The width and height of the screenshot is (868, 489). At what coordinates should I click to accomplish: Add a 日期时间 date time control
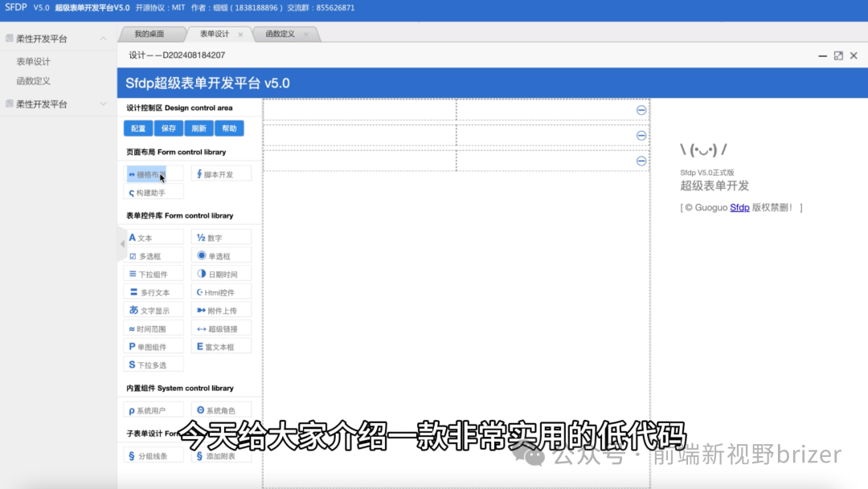pyautogui.click(x=221, y=274)
